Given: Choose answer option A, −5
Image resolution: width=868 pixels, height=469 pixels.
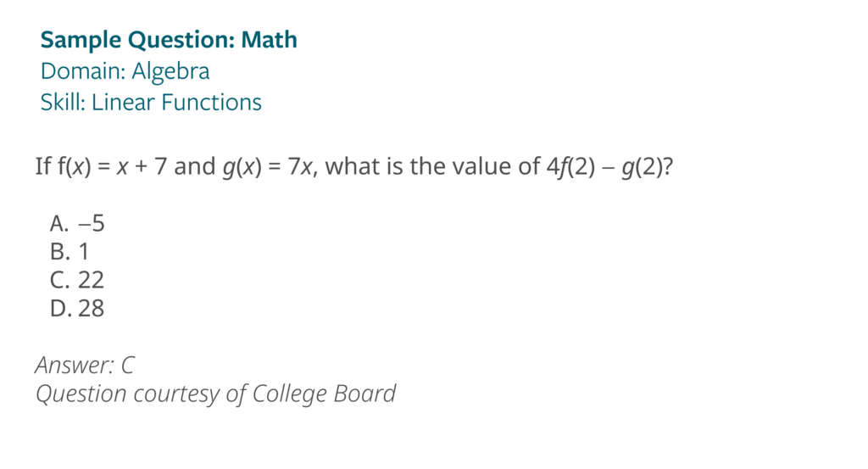Looking at the screenshot, I should 77,223.
